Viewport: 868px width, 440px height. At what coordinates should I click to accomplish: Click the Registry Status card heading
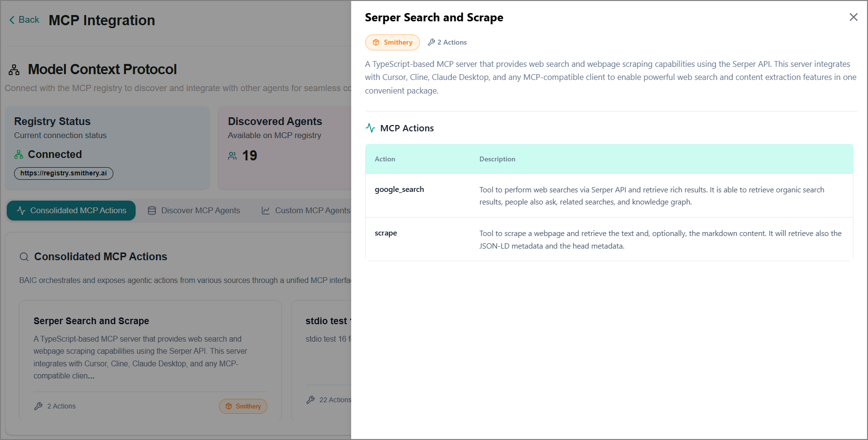(x=52, y=121)
